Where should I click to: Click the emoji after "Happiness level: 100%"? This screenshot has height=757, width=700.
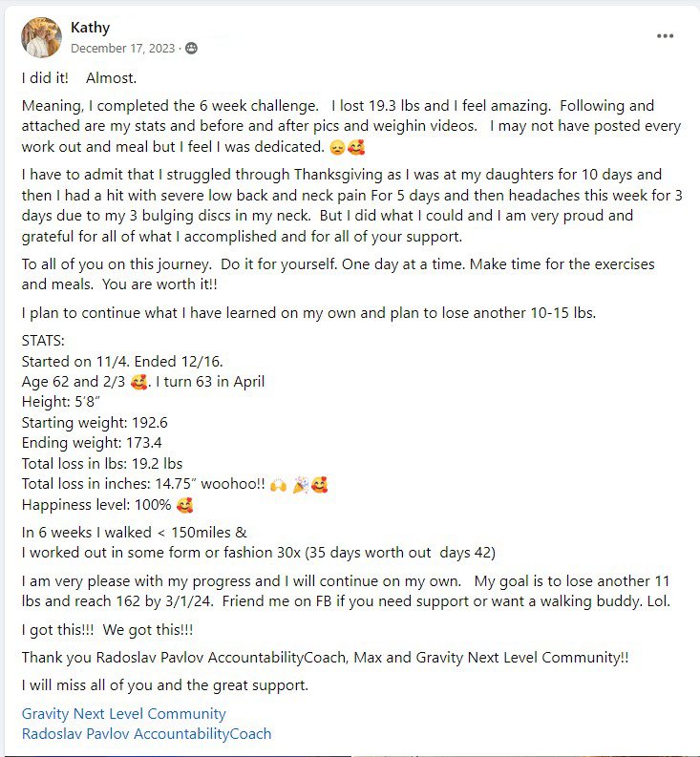(x=184, y=505)
